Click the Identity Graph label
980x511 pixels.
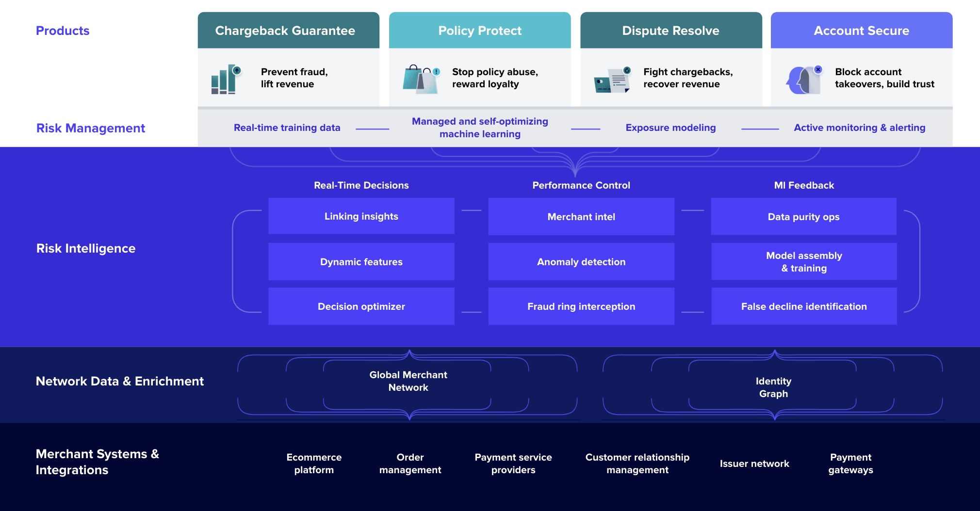[774, 387]
